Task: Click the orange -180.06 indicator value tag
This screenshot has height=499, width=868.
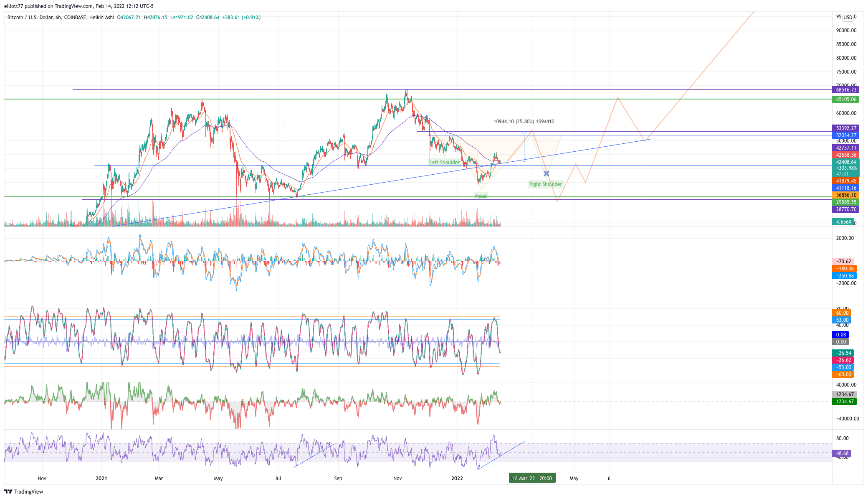Action: (x=844, y=269)
